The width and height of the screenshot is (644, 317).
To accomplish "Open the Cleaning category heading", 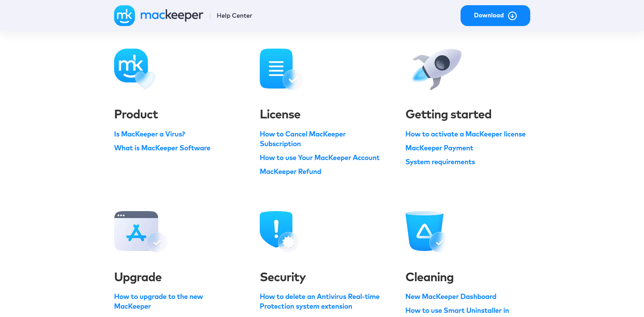I will pos(430,277).
